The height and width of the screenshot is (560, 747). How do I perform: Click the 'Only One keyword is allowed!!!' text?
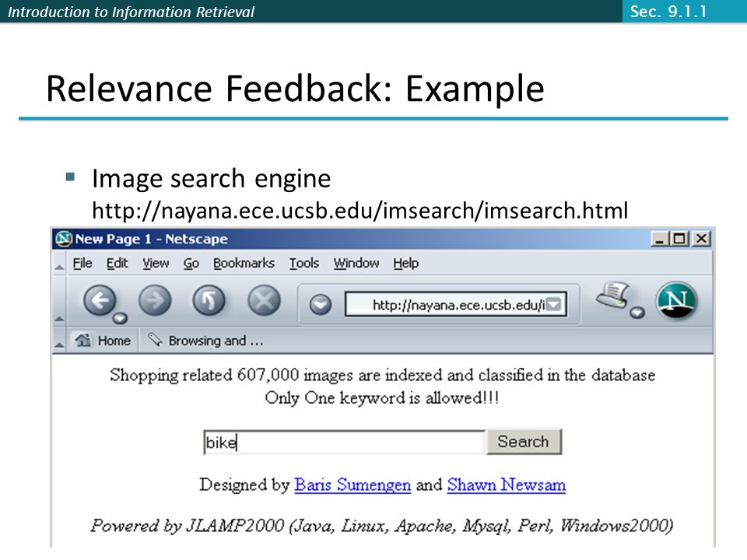tap(382, 397)
